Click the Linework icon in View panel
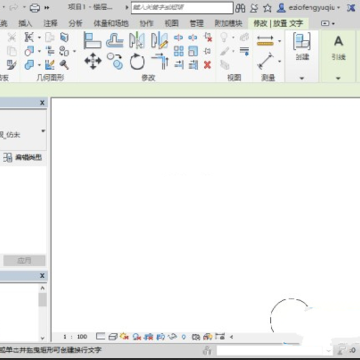This screenshot has height=360, width=360. pos(244,51)
